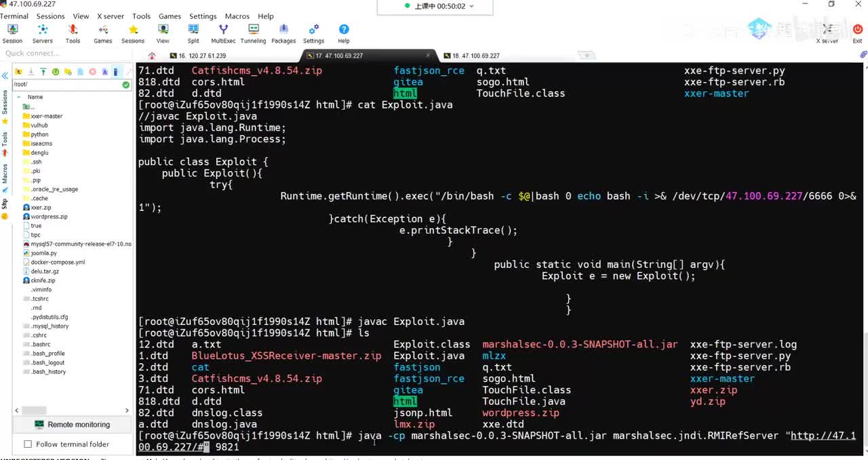Click the home tab icon

pyautogui.click(x=152, y=56)
